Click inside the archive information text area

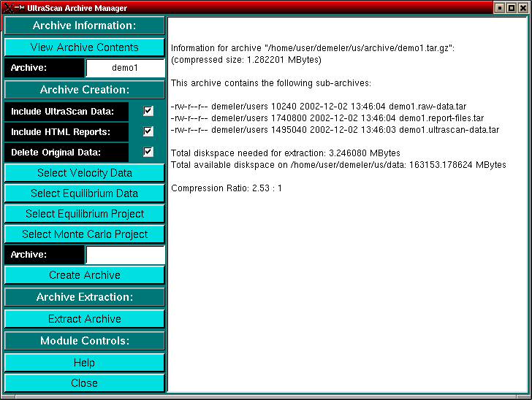click(348, 277)
